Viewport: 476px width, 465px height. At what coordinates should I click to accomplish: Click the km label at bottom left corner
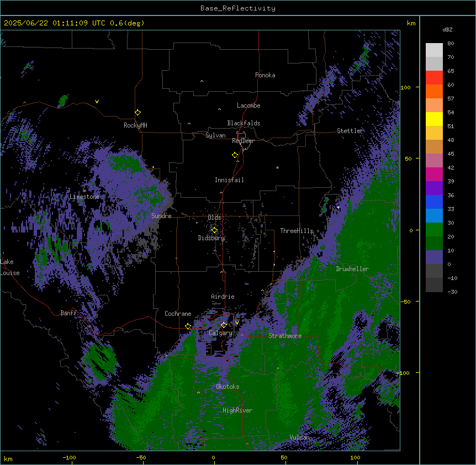coord(8,458)
